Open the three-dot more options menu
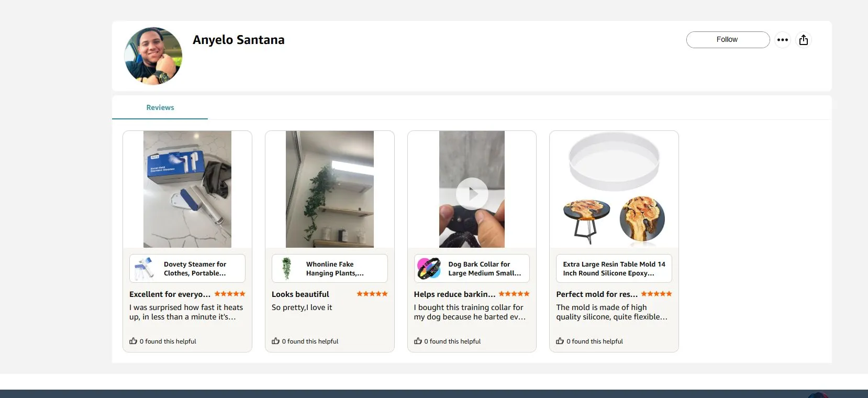This screenshot has width=868, height=398. pyautogui.click(x=782, y=40)
